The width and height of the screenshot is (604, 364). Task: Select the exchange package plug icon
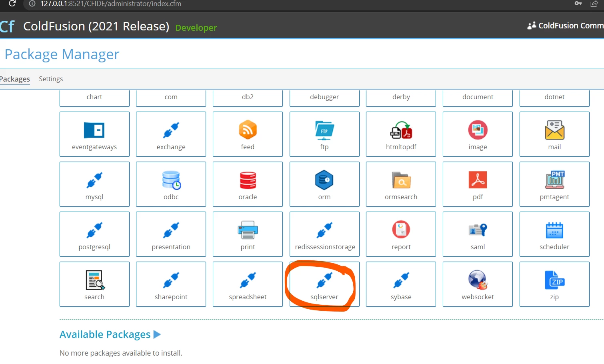pyautogui.click(x=171, y=130)
